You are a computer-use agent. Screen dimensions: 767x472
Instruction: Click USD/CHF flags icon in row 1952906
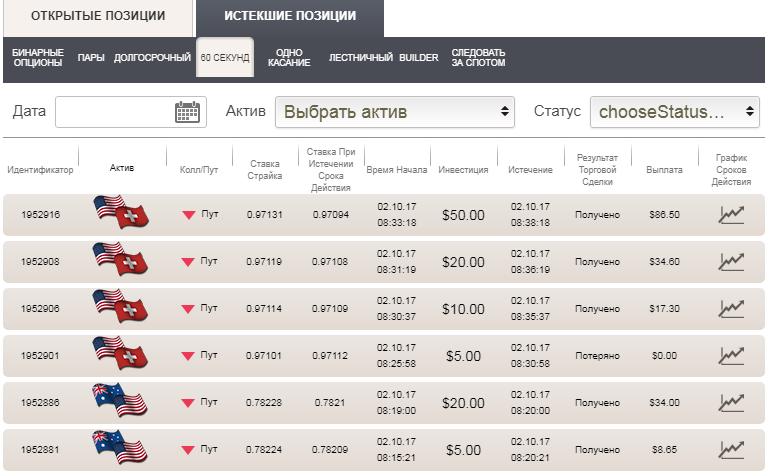point(120,306)
